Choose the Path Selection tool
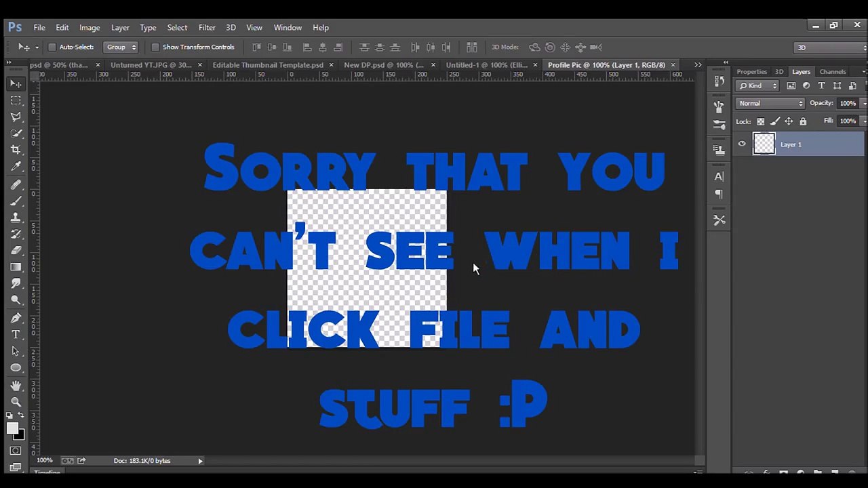Screen dimensions: 868x488 (16, 351)
